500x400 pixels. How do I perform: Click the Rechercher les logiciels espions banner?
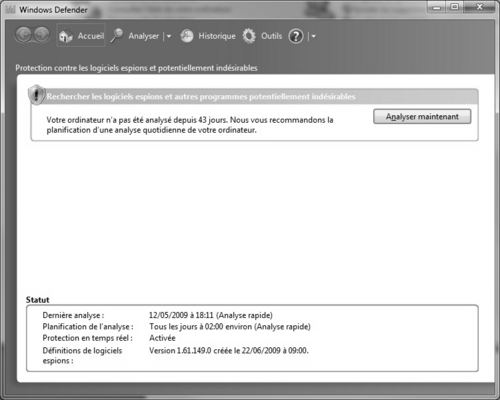click(x=254, y=97)
